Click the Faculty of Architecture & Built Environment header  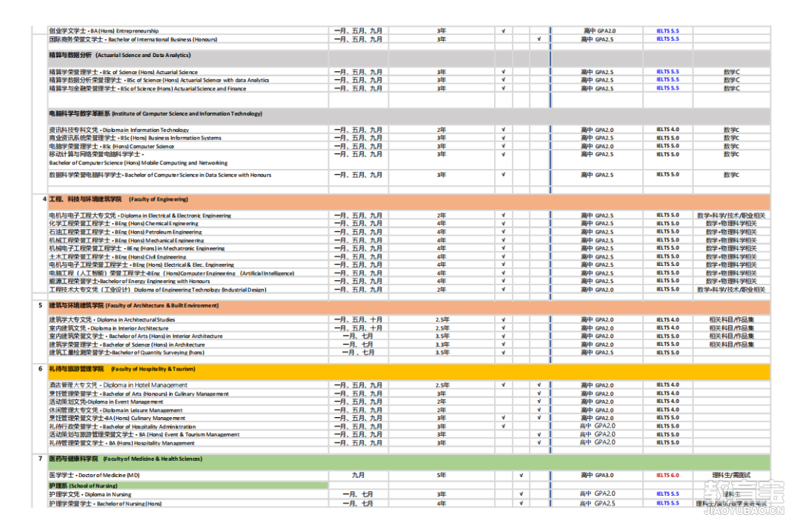point(133,305)
